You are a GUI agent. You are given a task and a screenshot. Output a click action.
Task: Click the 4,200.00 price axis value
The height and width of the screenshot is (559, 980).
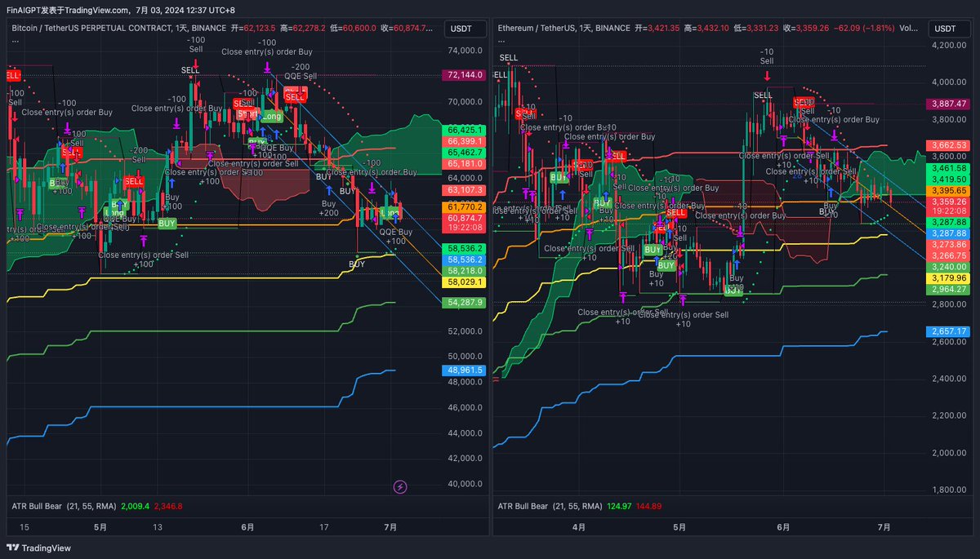[x=949, y=45]
